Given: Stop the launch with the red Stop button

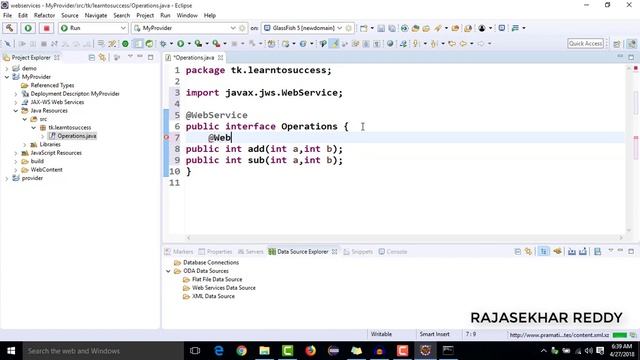Looking at the screenshot, I should [x=47, y=28].
